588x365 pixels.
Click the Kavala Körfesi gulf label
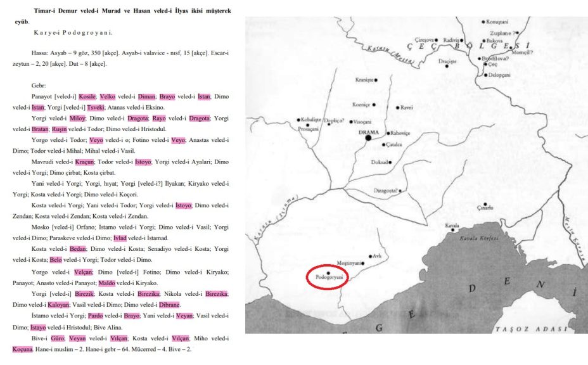coord(479,238)
